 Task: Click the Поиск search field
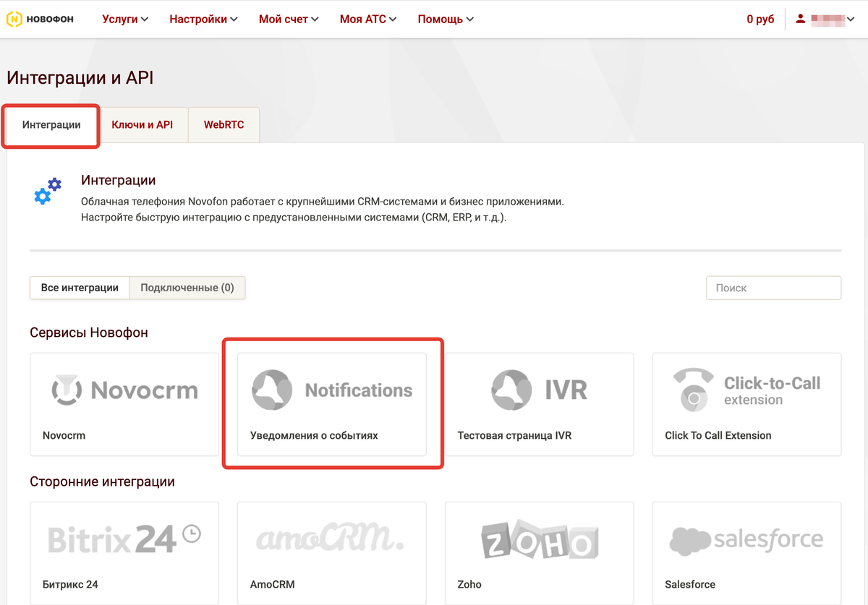pos(773,288)
